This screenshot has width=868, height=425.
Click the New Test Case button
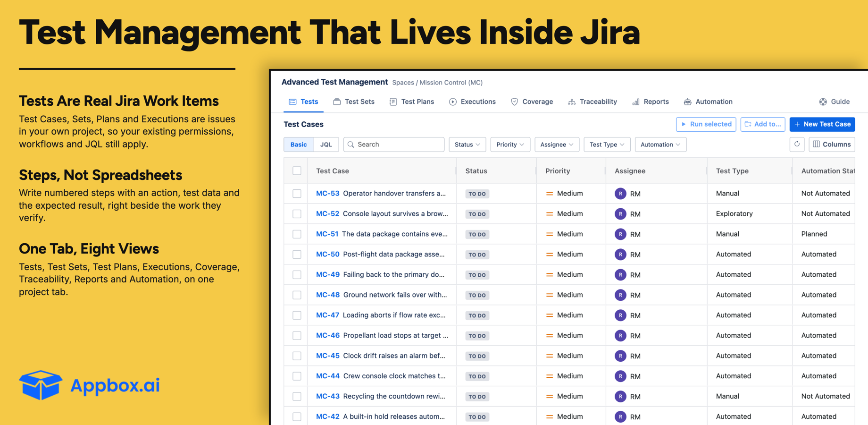pyautogui.click(x=822, y=124)
